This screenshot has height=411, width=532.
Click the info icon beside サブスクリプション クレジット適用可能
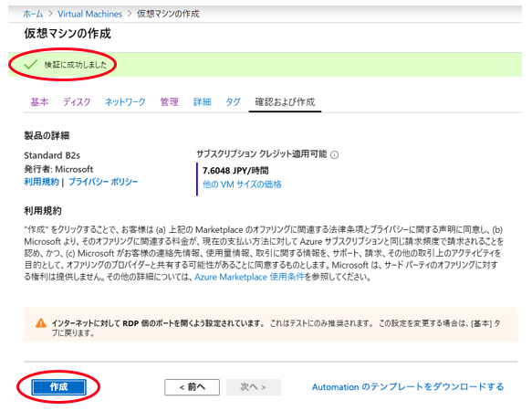pyautogui.click(x=334, y=155)
